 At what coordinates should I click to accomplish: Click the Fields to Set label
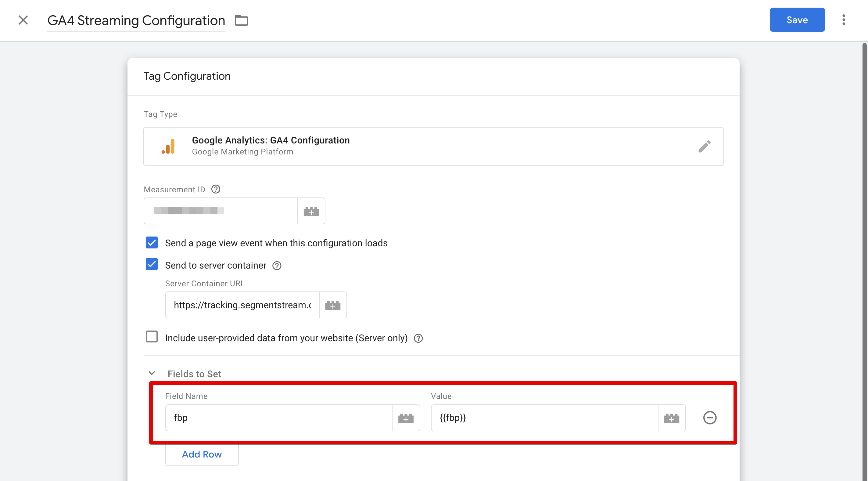click(194, 374)
